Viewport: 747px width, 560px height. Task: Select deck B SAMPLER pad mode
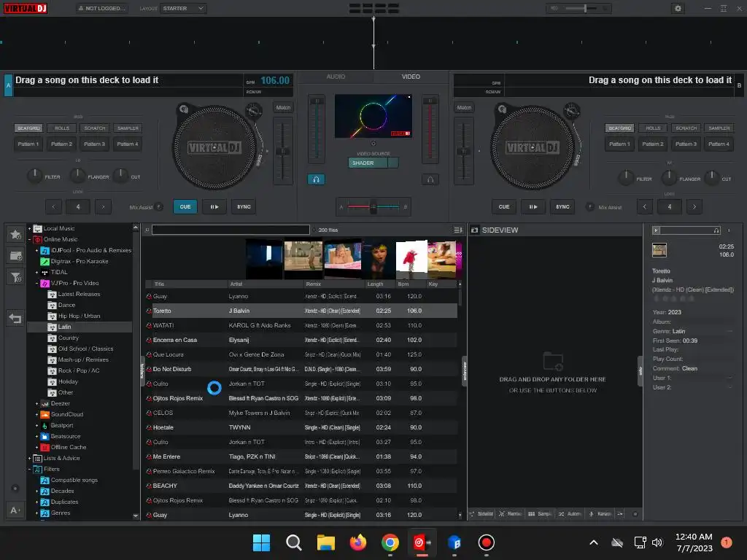719,128
